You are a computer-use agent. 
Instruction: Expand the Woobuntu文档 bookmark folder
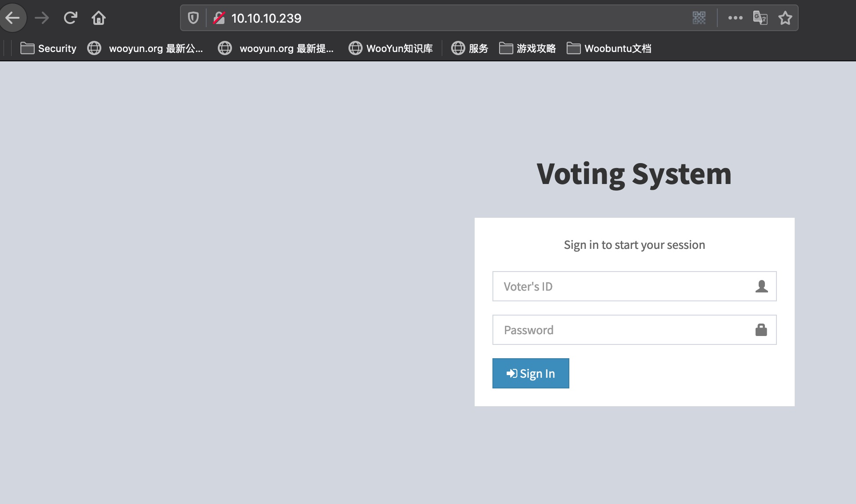[609, 48]
